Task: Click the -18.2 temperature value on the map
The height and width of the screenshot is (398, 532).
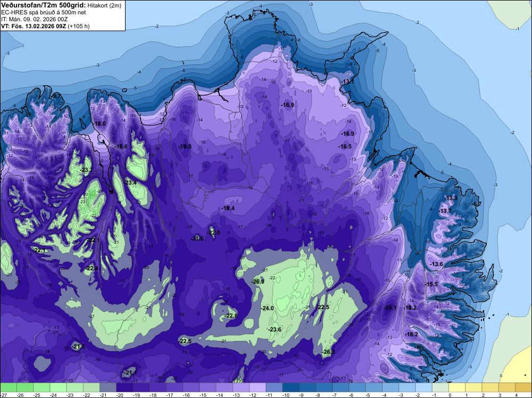Action: [410, 308]
